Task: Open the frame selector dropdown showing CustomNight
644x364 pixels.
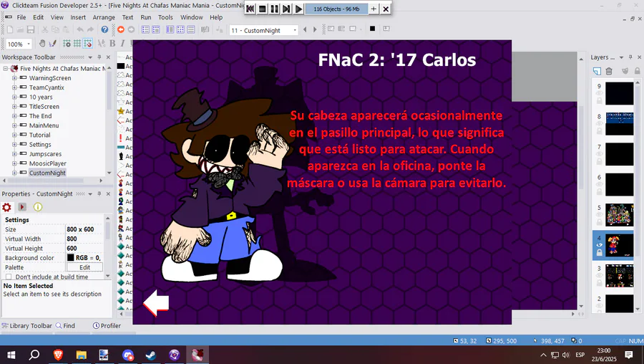Action: coord(263,30)
